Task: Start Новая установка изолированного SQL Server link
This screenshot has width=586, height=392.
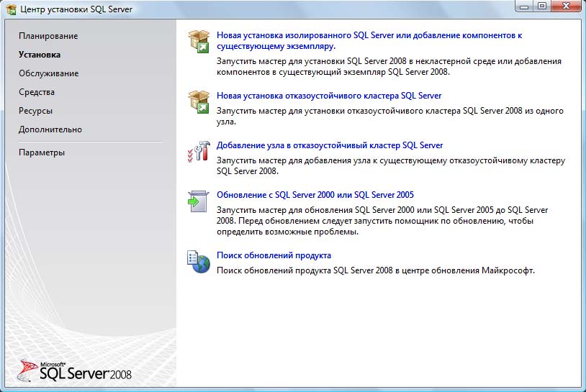Action: point(369,35)
